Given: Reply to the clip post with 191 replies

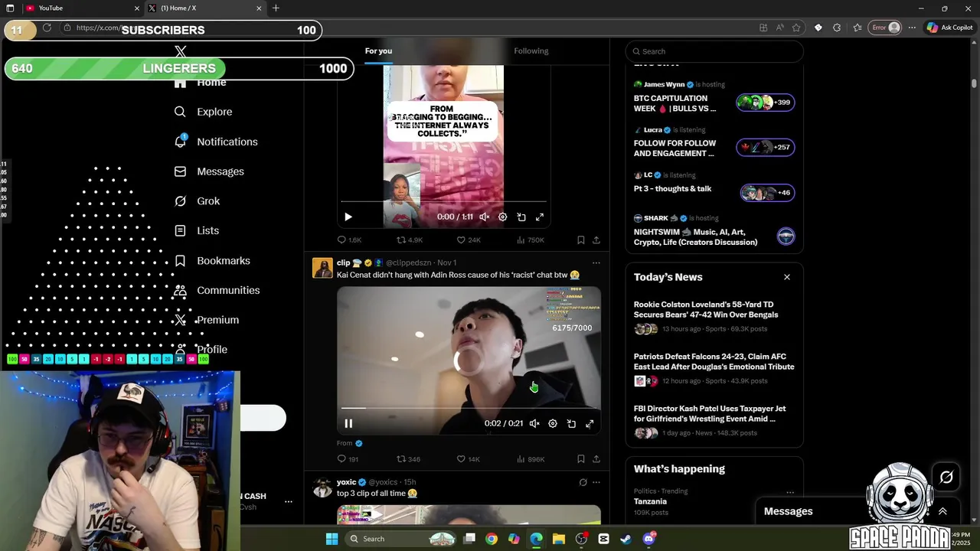Looking at the screenshot, I should (348, 459).
